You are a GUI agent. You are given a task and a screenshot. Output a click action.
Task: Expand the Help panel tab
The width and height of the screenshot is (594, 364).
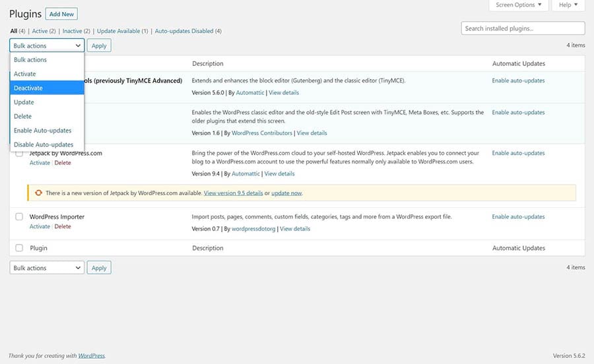[x=568, y=5]
